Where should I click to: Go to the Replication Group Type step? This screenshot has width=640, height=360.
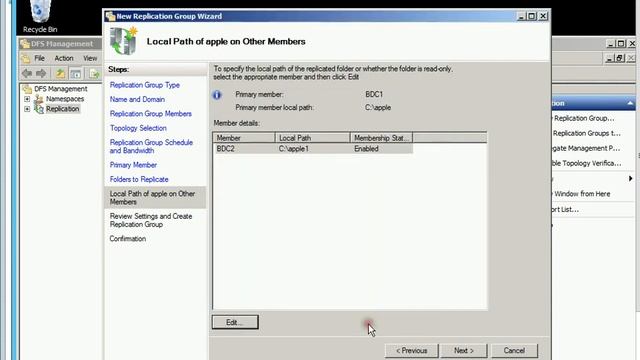click(144, 85)
